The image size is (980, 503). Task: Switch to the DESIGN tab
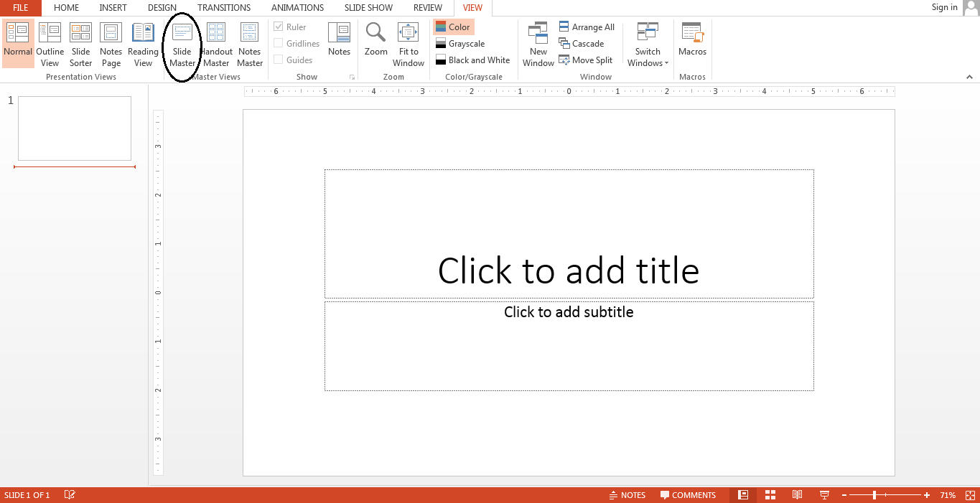coord(162,8)
